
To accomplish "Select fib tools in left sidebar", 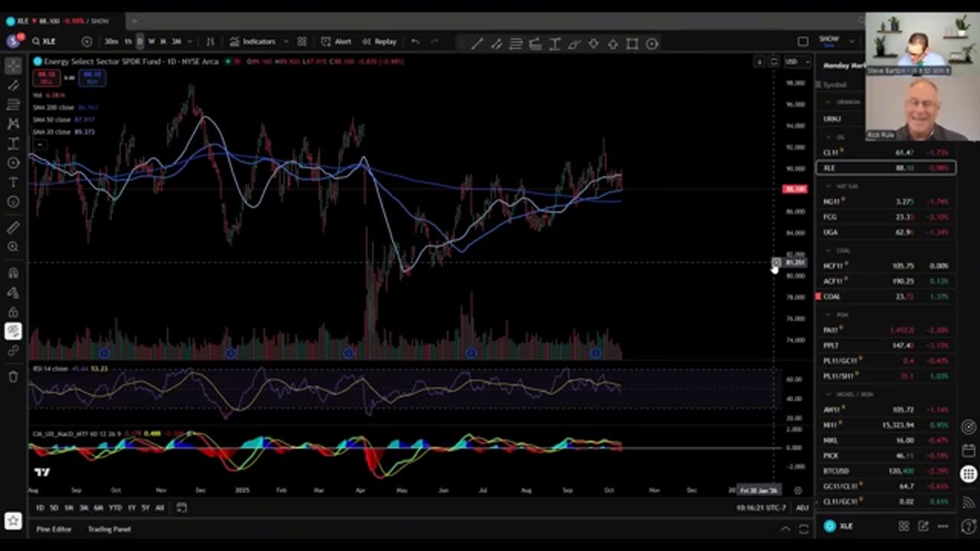I will 13,104.
